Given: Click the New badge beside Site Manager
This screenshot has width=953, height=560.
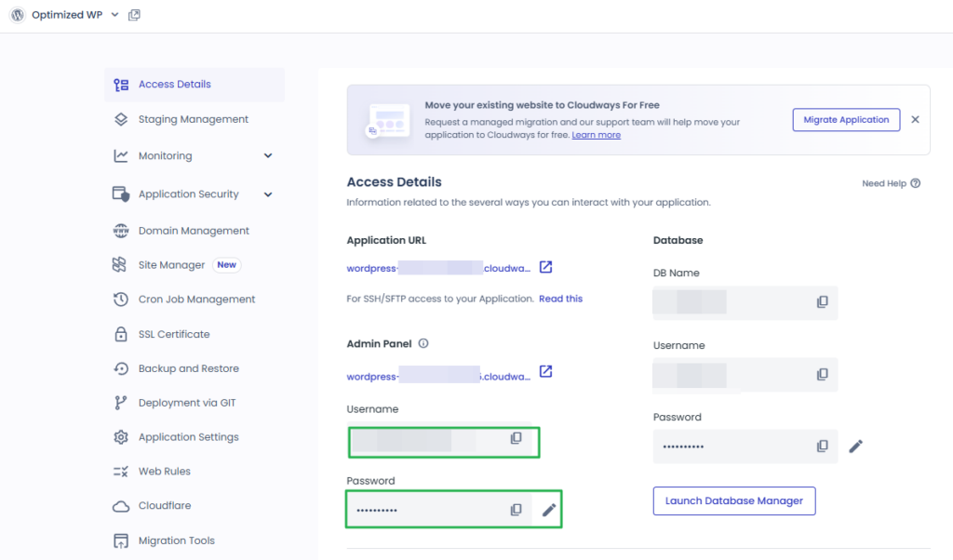Looking at the screenshot, I should point(227,265).
